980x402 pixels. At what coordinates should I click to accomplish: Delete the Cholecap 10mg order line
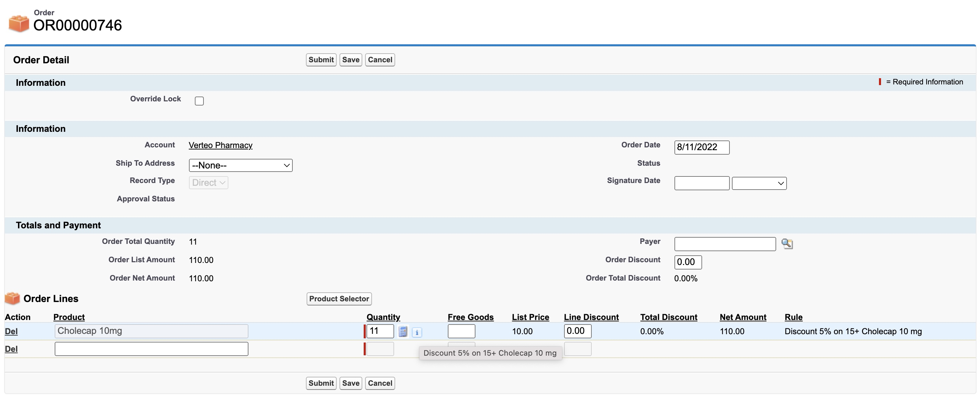11,331
